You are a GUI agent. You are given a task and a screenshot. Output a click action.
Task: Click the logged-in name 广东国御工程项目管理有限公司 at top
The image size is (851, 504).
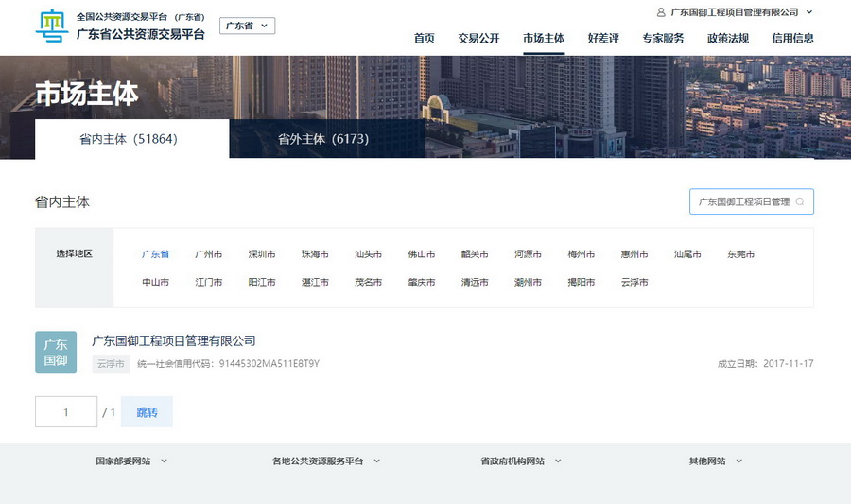coord(735,12)
